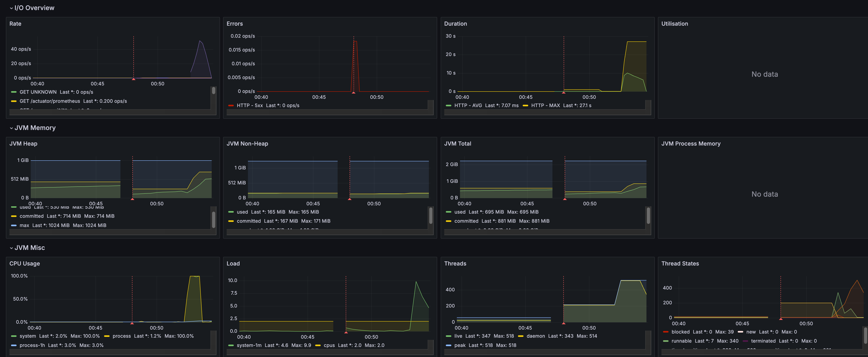Open the Duration panel title menu
868x357 pixels.
pyautogui.click(x=455, y=24)
